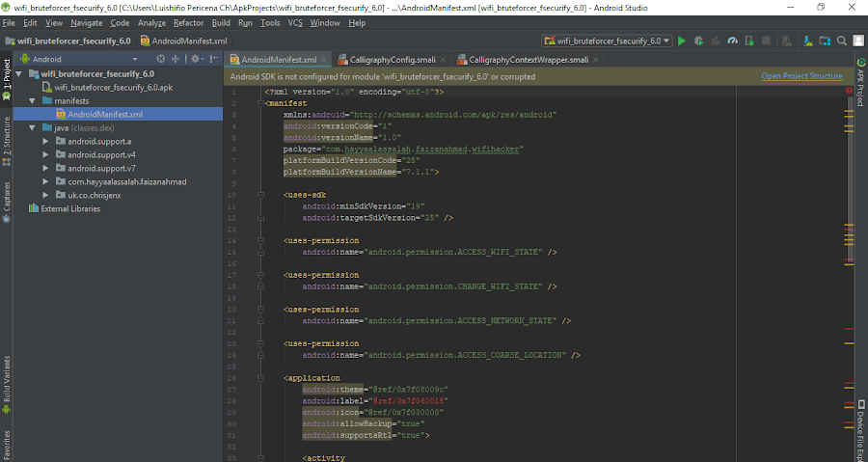
Task: Click the Open Project Structure link
Action: pyautogui.click(x=801, y=76)
